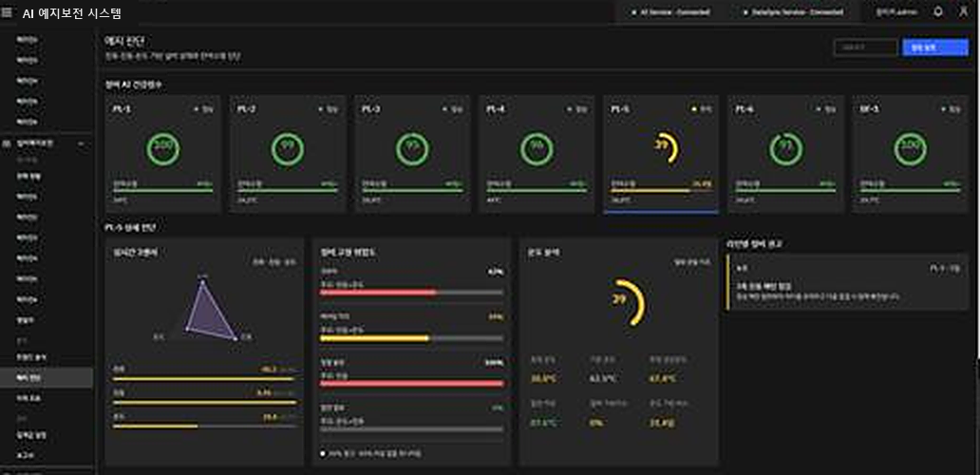This screenshot has width=980, height=475.
Task: Click the yellow health bar on PL-5 card
Action: coord(661,191)
